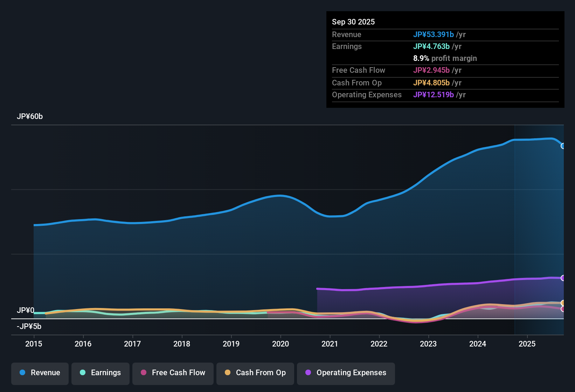Click the orange Cash From Op legend dot
This screenshot has height=392, width=575.
coord(228,373)
